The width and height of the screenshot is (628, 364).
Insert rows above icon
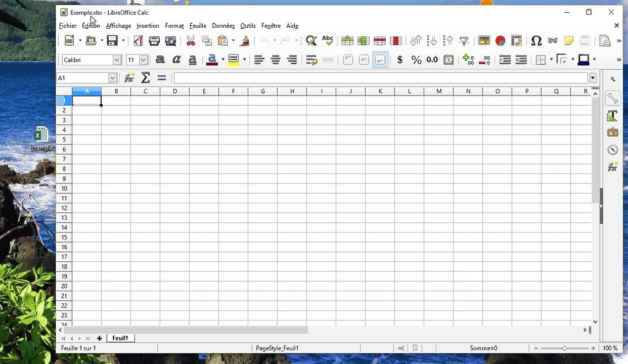pyautogui.click(x=347, y=41)
